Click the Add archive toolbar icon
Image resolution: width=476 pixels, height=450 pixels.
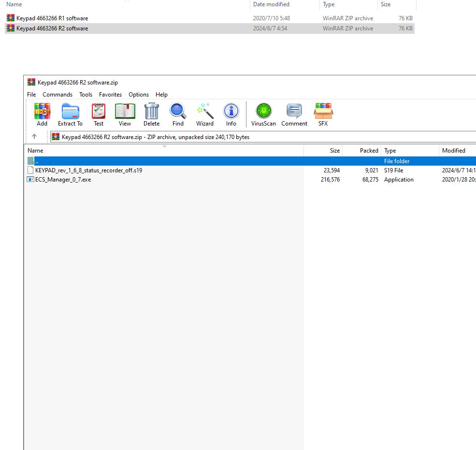(x=42, y=111)
